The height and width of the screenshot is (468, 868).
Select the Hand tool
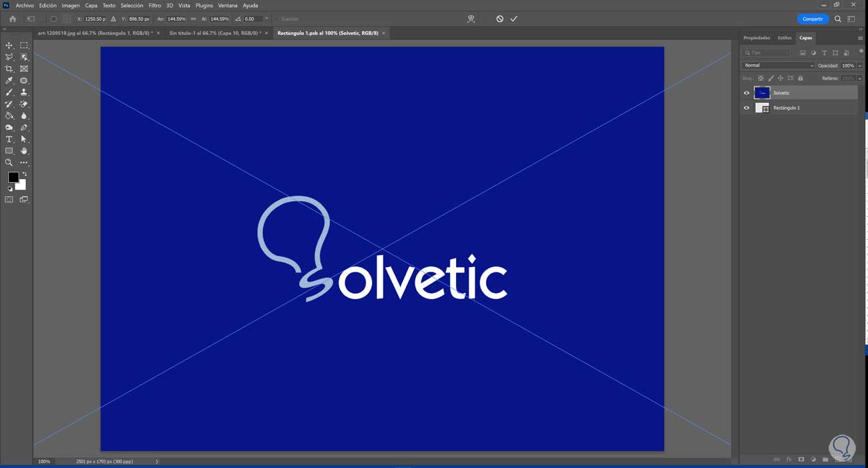coord(24,151)
